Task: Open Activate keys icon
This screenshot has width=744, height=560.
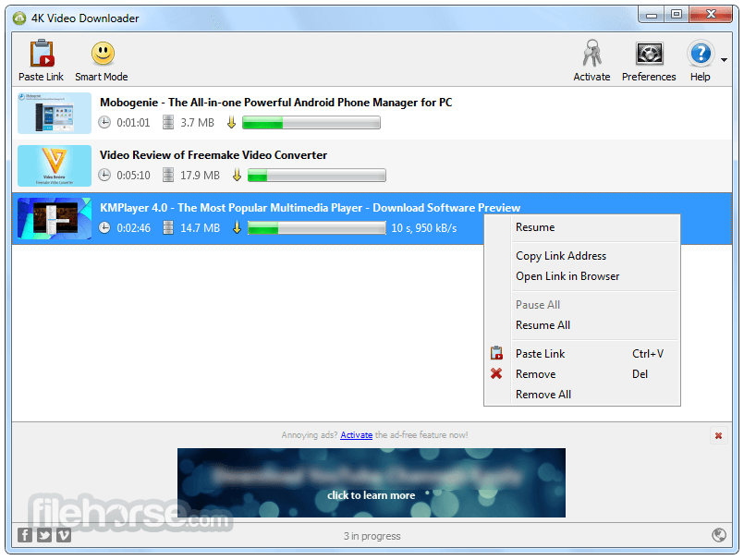Action: point(592,54)
